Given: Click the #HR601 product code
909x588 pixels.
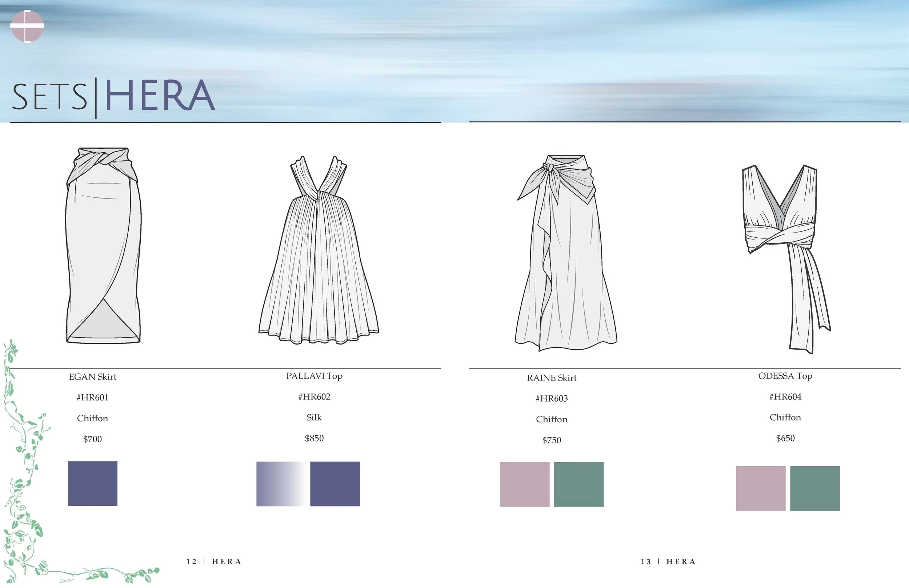Looking at the screenshot, I should point(92,398).
